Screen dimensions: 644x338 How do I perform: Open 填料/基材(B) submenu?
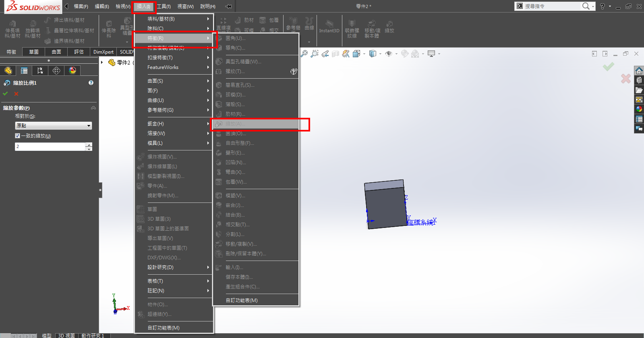174,19
